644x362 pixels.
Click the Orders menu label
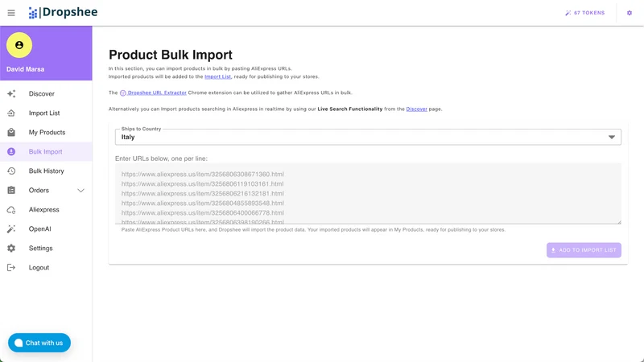tap(39, 191)
